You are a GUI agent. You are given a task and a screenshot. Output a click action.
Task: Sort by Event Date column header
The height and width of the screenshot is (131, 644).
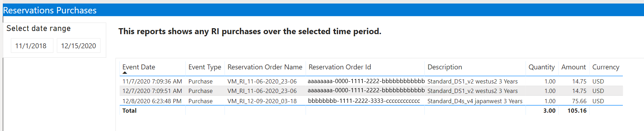click(x=139, y=67)
